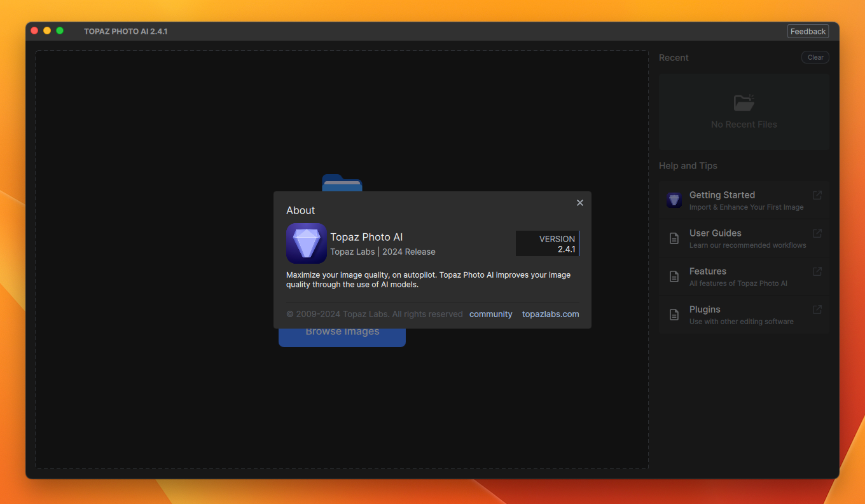Click 'Import & Enhance Your First Image' subtitle
Screen dimensions: 865x504
(x=747, y=207)
